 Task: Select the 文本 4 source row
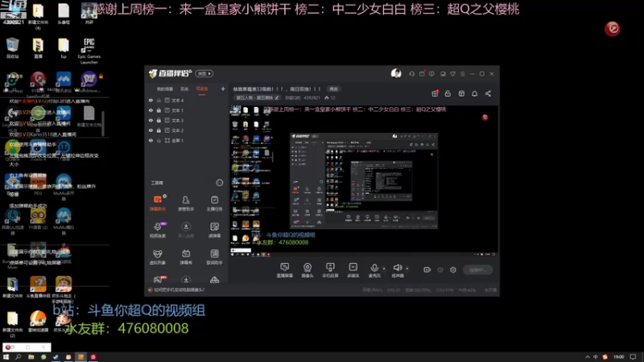coord(187,100)
